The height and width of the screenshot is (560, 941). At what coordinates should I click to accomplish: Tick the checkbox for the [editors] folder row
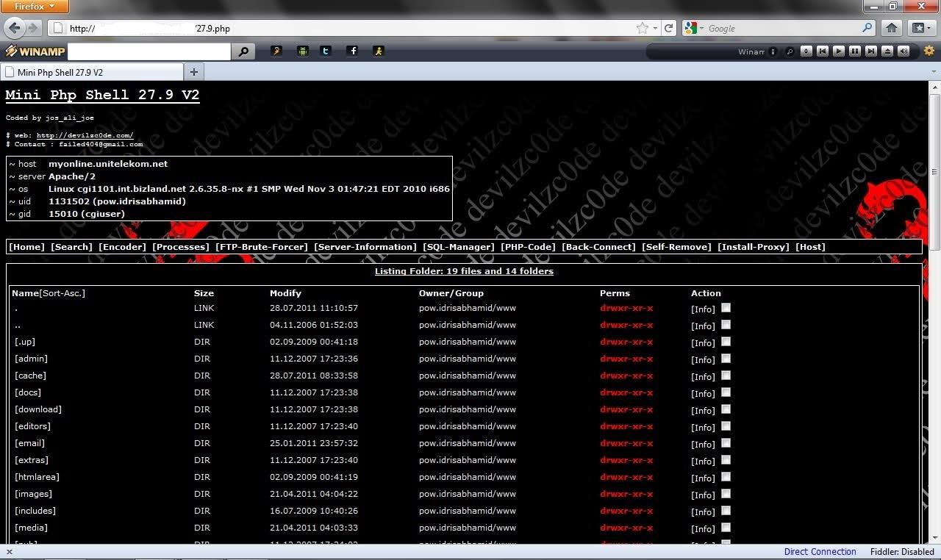pos(726,426)
